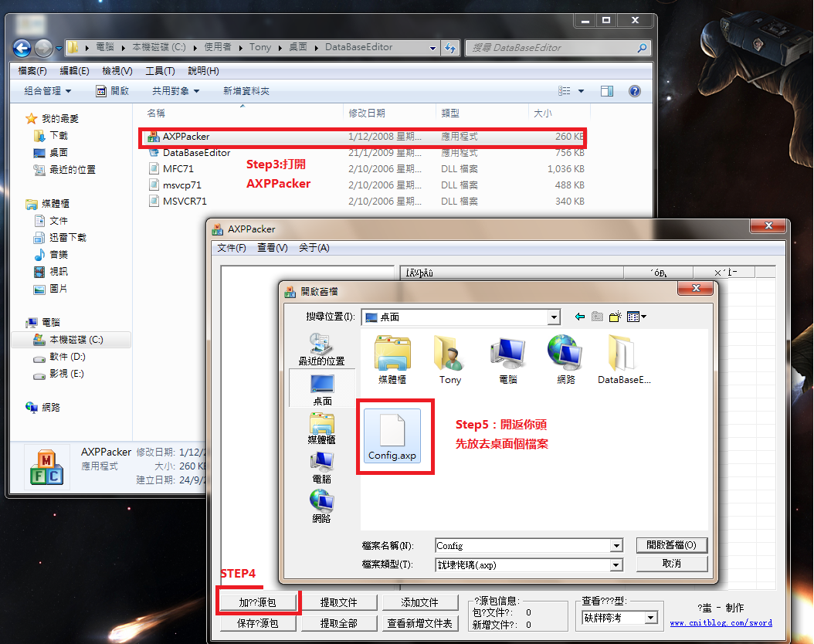Open the Explorer help question mark icon
The height and width of the screenshot is (644, 814).
pyautogui.click(x=634, y=91)
